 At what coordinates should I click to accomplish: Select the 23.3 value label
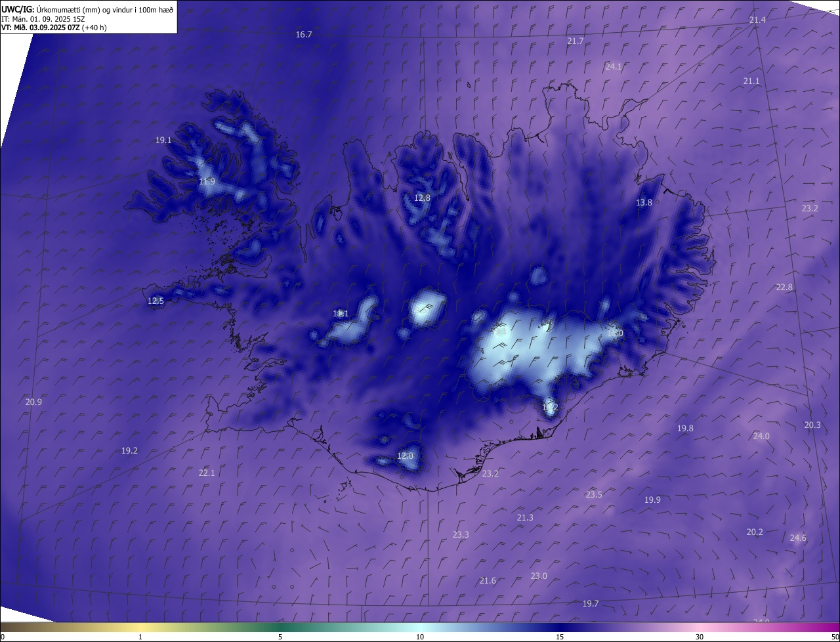[461, 535]
